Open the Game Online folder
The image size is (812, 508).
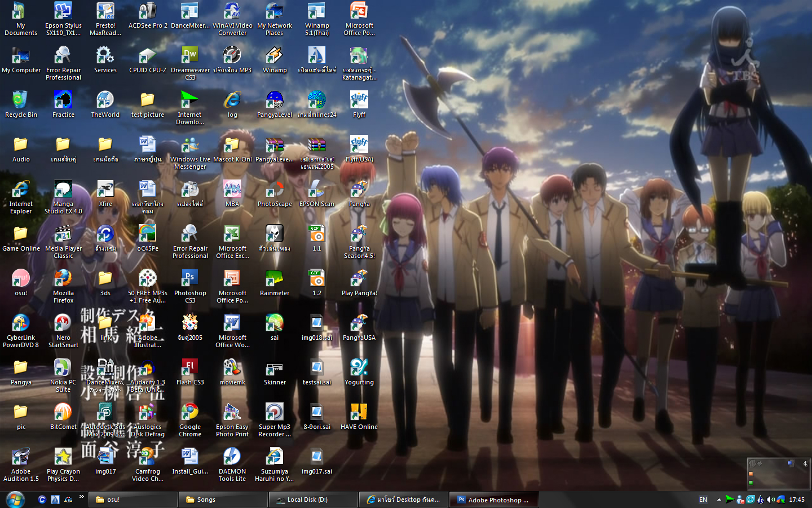[21, 238]
